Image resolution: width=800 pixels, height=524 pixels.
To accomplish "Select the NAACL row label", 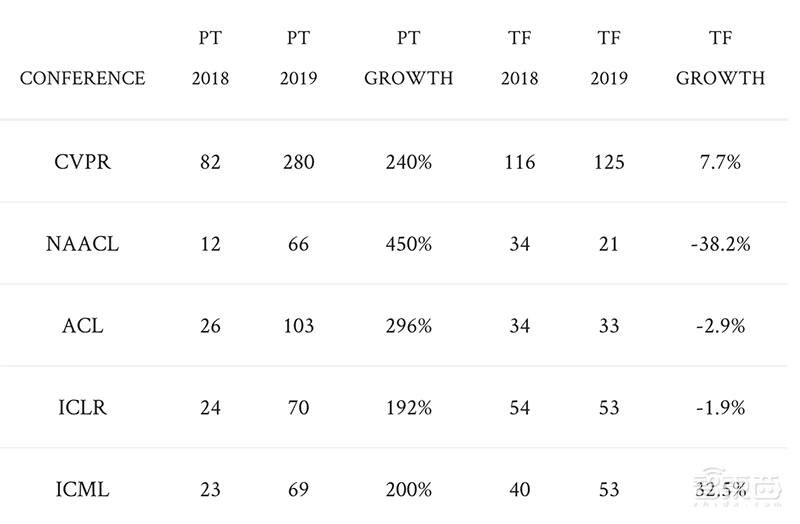I will tap(82, 244).
